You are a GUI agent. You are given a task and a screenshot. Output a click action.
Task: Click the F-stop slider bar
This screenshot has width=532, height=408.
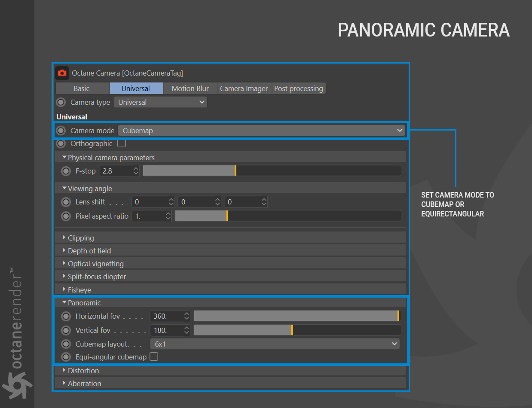tap(272, 171)
